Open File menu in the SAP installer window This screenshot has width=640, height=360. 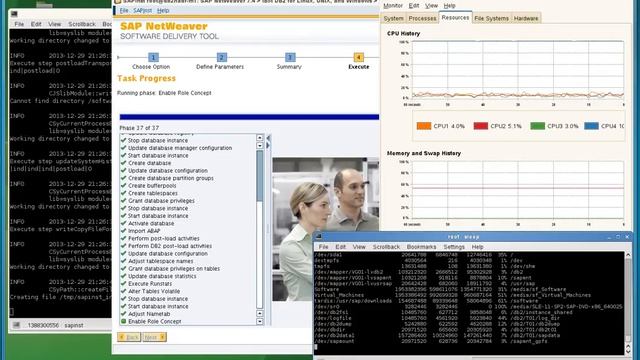[x=124, y=10]
